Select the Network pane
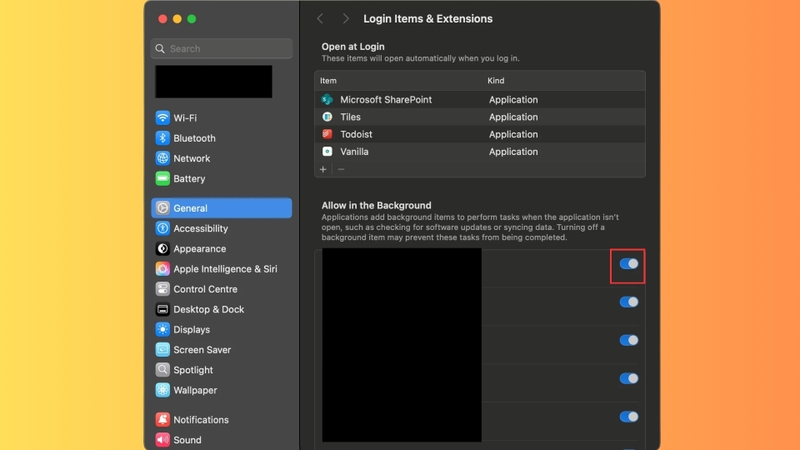Image resolution: width=800 pixels, height=450 pixels. (x=221, y=159)
